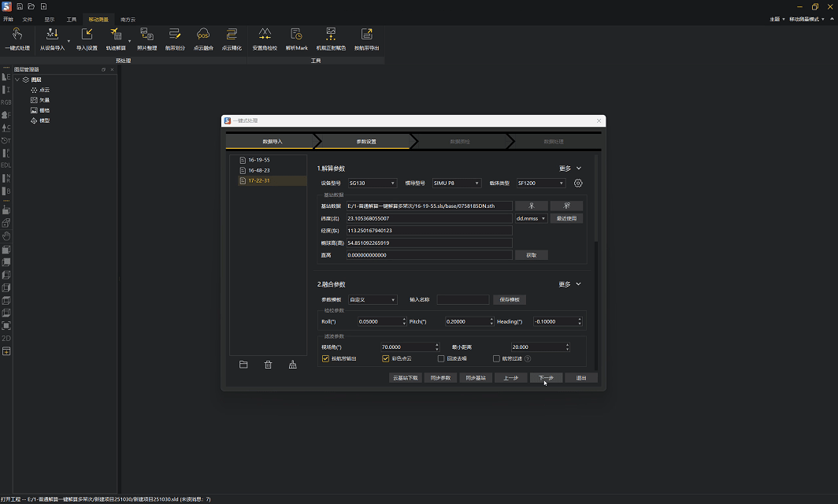
Task: Enable the 回波去噪 checkbox
Action: click(441, 358)
